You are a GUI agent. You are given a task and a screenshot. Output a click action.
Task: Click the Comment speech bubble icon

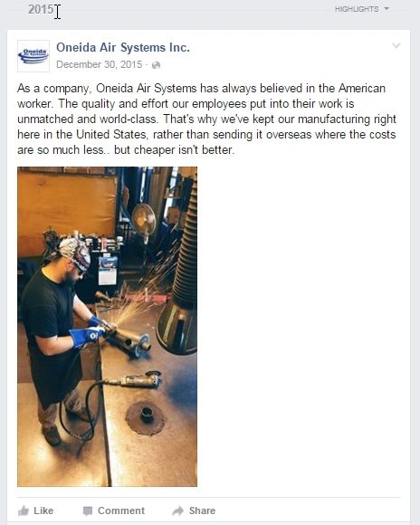pos(88,511)
